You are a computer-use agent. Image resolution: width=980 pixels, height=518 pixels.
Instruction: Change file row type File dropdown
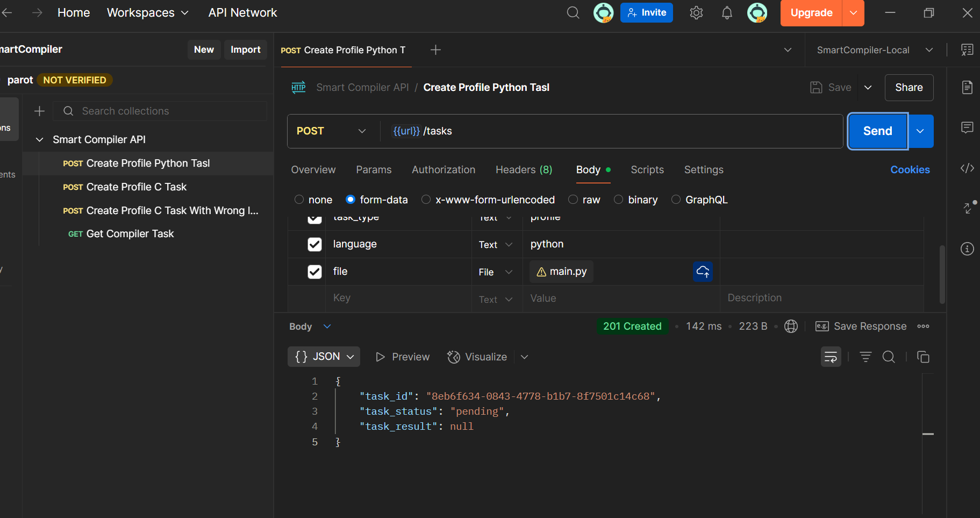(495, 272)
